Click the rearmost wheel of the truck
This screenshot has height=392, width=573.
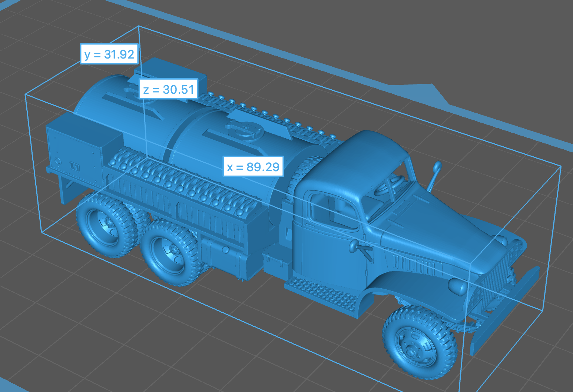[x=105, y=225]
